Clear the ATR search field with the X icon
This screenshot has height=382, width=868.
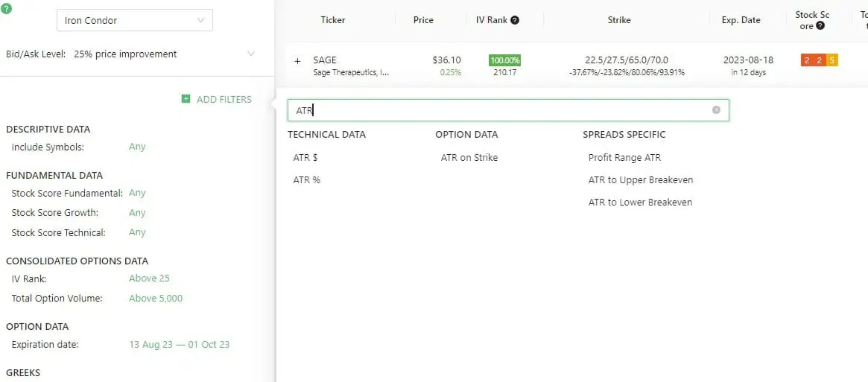[x=716, y=110]
